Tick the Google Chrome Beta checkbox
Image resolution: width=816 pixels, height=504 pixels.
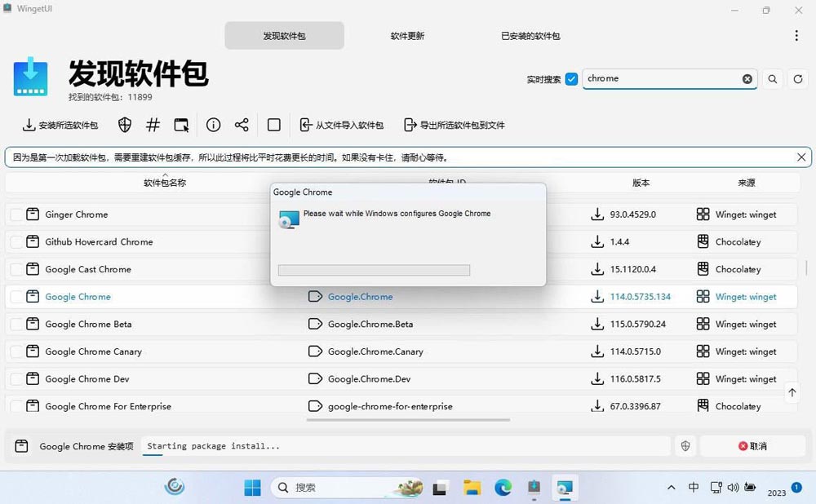pos(16,324)
